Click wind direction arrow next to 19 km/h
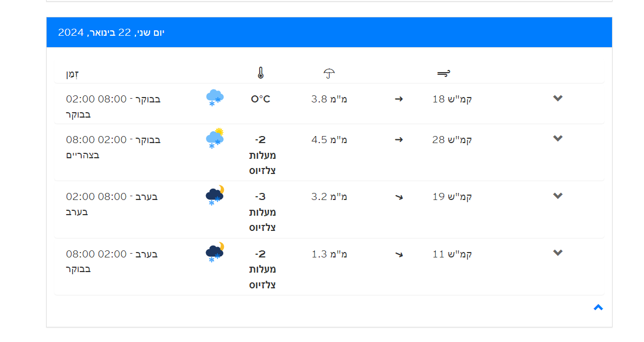This screenshot has height=342, width=644. coord(399,197)
